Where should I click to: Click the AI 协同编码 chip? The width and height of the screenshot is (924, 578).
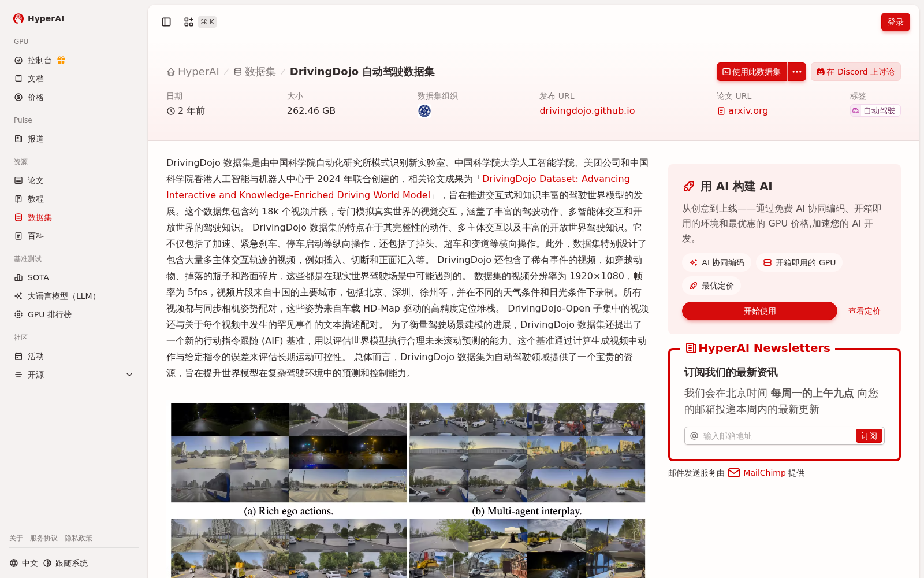tap(717, 262)
